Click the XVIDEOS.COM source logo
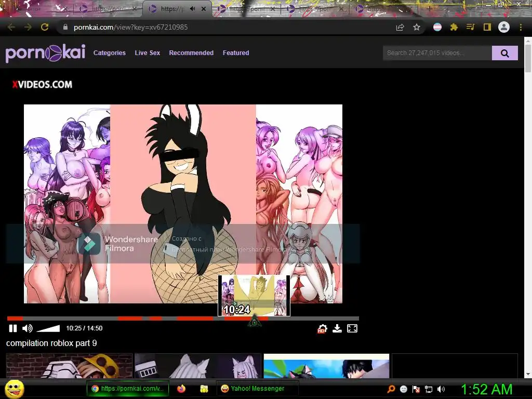The width and height of the screenshot is (532, 399). 42,85
